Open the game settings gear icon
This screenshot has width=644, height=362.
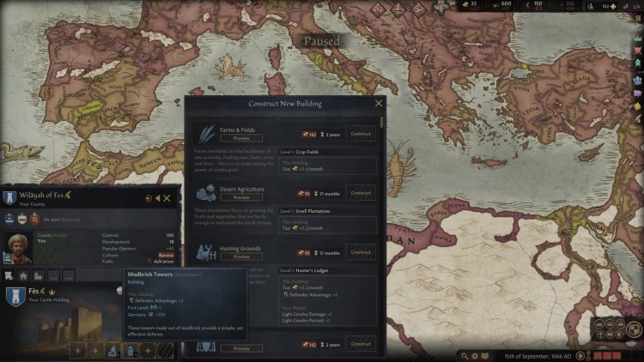[475, 356]
